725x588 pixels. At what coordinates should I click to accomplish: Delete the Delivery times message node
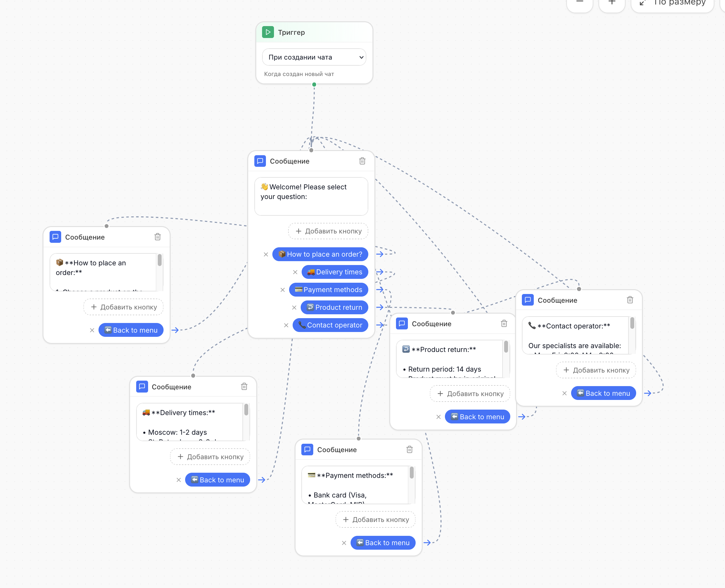244,386
